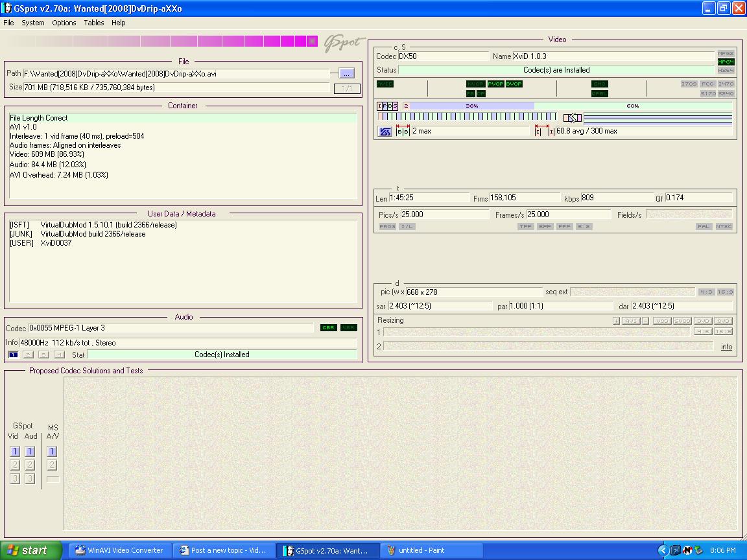Click the Resizing minus button

coord(646,321)
